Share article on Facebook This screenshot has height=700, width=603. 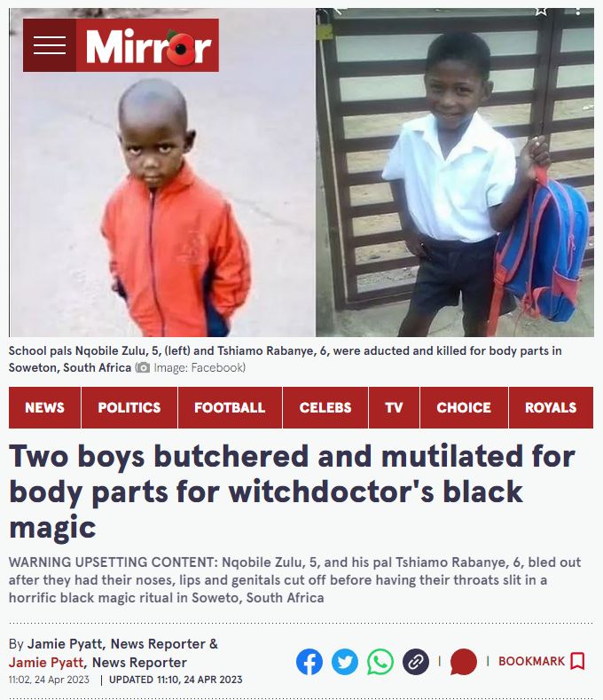click(309, 662)
